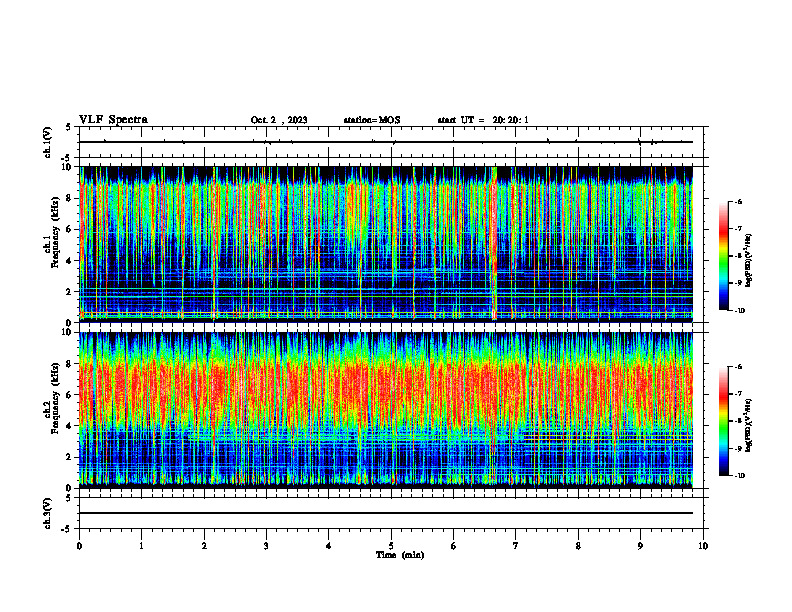Click time axis tick label "2"
792x612 pixels.
tap(204, 546)
